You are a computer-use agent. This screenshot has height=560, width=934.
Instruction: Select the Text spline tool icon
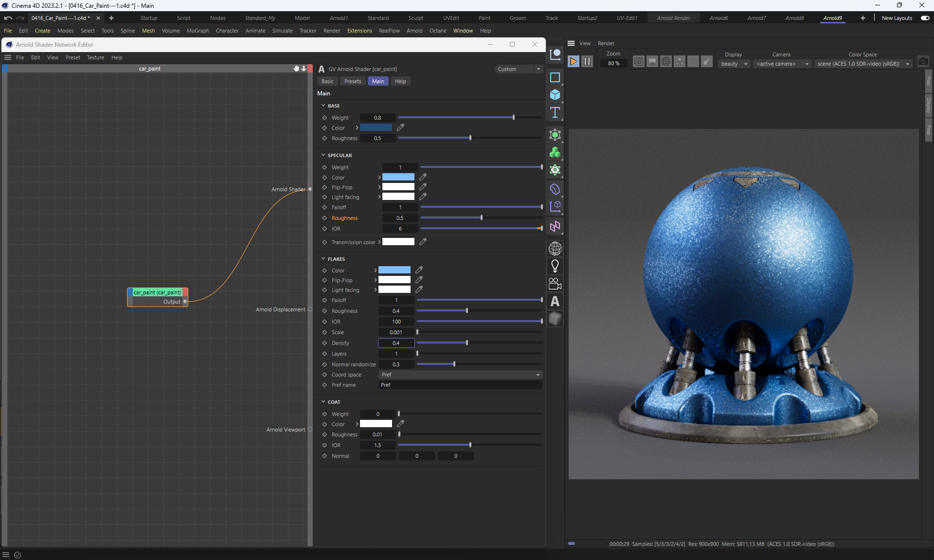coord(555,113)
